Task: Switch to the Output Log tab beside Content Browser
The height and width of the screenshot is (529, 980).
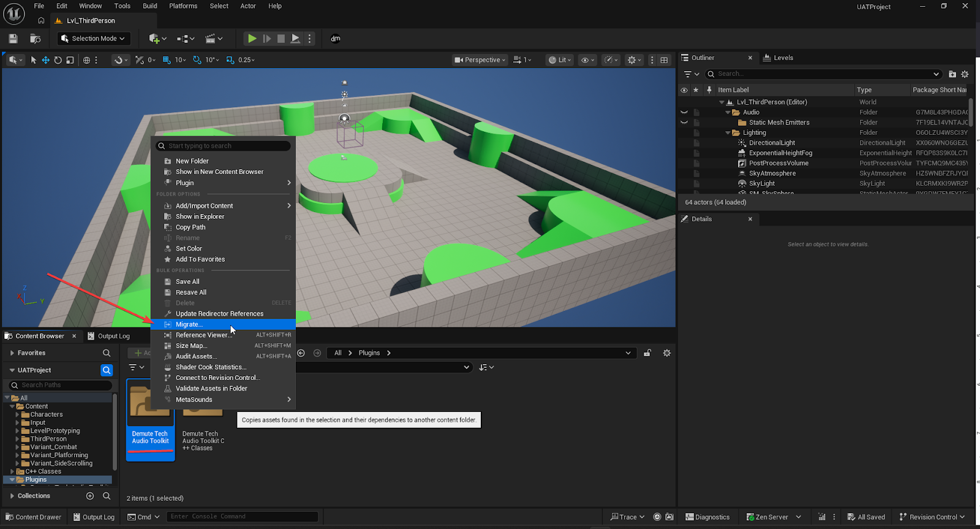Action: click(109, 336)
